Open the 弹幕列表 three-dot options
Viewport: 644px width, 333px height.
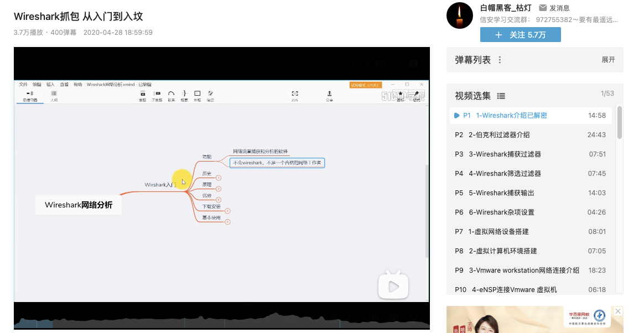[500, 60]
